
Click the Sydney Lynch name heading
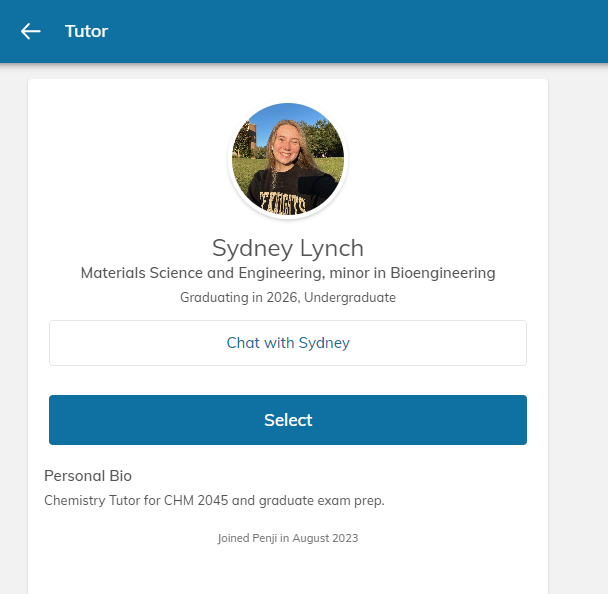point(288,247)
